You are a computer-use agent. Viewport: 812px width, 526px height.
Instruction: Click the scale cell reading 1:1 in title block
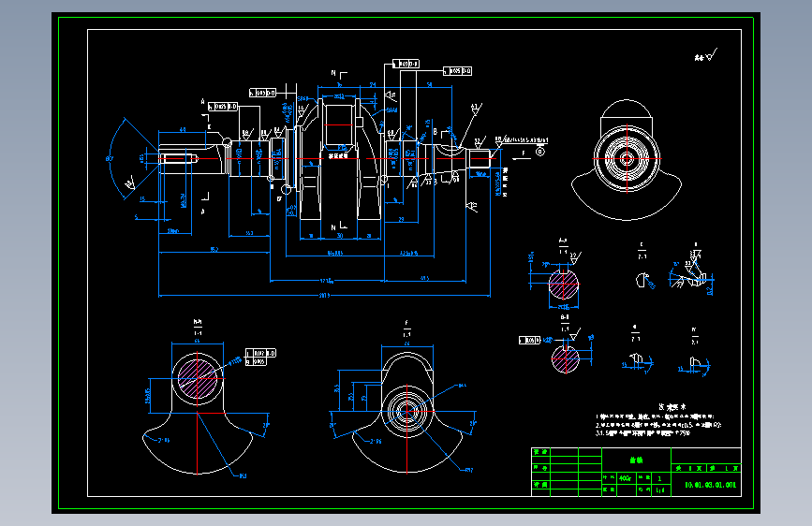(x=660, y=489)
